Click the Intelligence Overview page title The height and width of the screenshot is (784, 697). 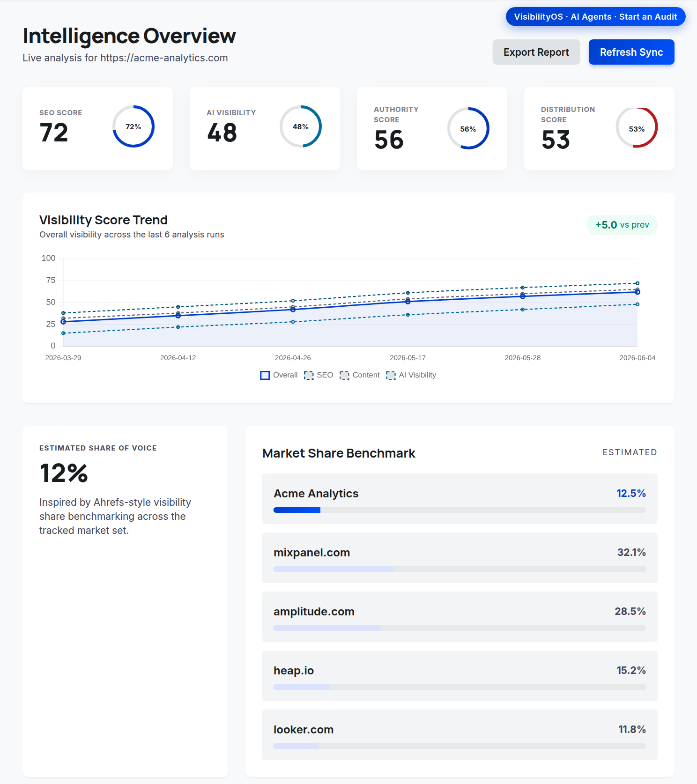pyautogui.click(x=129, y=36)
